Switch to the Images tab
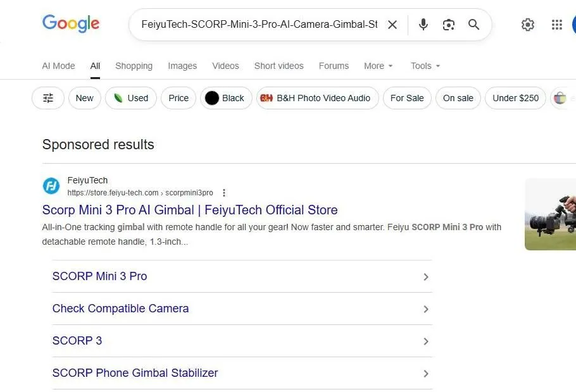 tap(182, 66)
